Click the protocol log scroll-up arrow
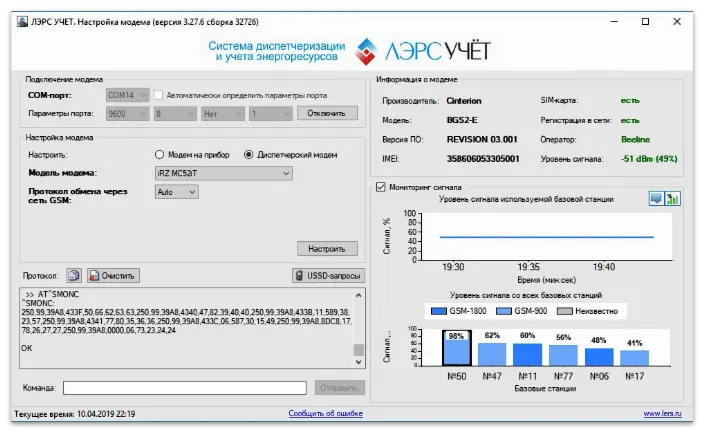 click(358, 295)
